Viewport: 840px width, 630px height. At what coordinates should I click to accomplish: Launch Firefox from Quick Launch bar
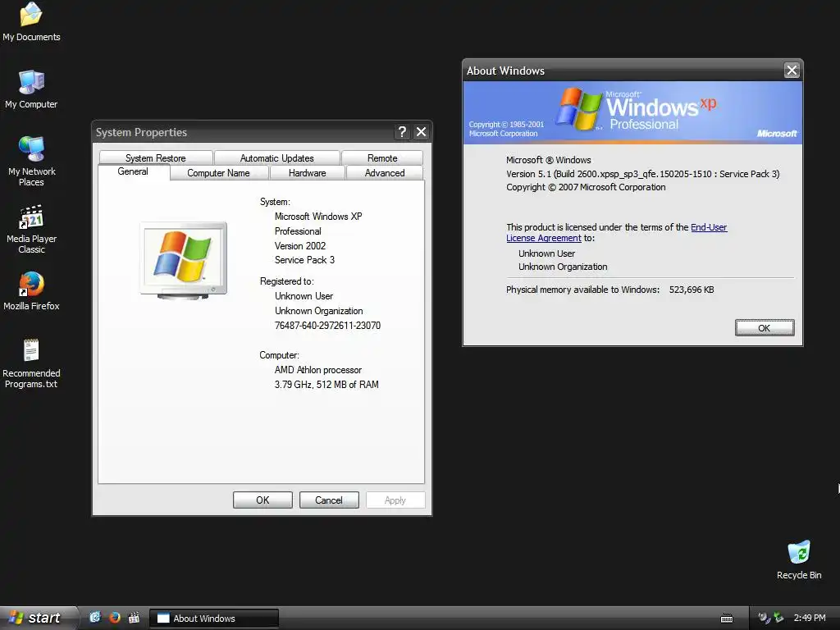pos(115,618)
